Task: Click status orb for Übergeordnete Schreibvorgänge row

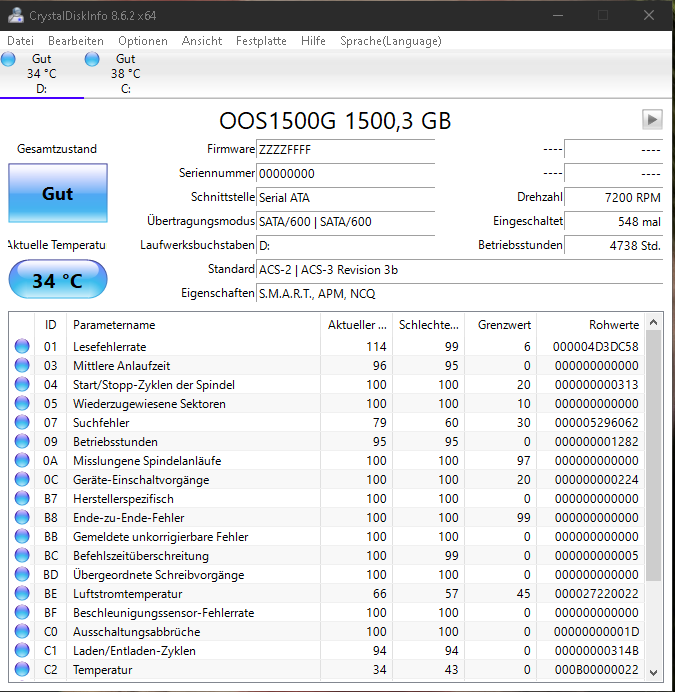Action: (22, 574)
